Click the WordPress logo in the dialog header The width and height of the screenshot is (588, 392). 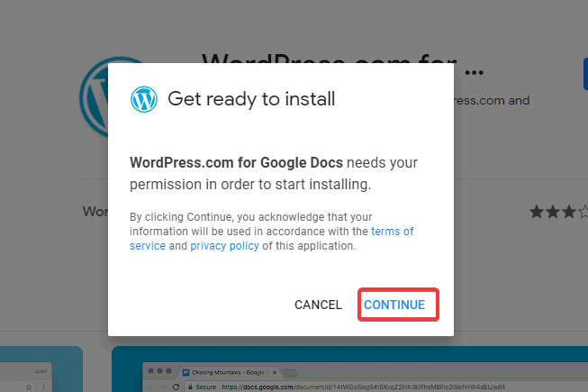[x=144, y=99]
